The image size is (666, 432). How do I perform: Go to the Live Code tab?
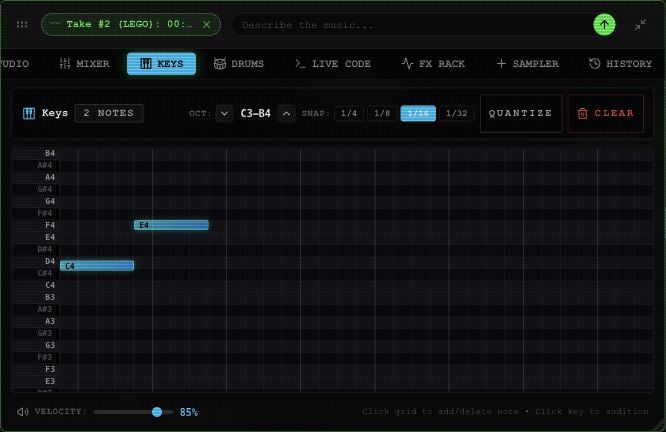(333, 64)
